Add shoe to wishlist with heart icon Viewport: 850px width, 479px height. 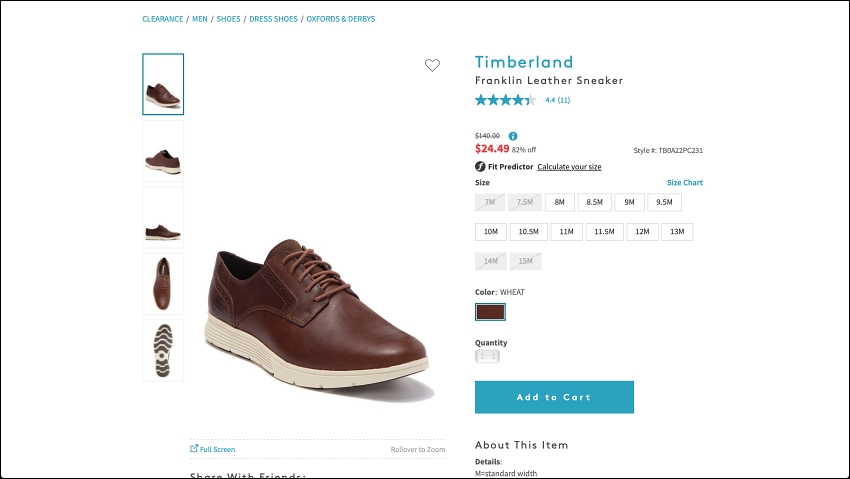coord(432,65)
